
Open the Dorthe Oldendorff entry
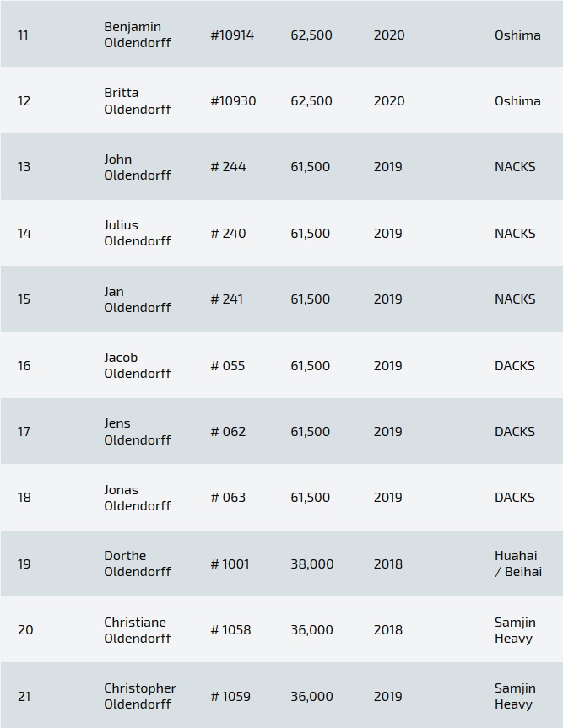(138, 564)
